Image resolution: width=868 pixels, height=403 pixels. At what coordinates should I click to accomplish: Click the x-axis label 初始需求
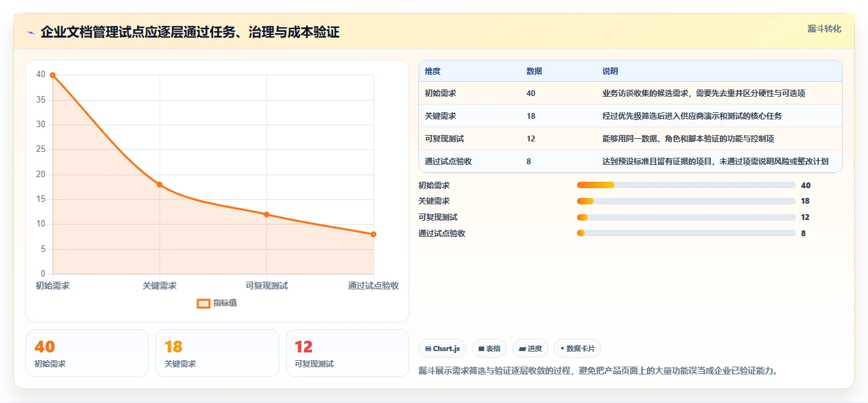coord(53,286)
